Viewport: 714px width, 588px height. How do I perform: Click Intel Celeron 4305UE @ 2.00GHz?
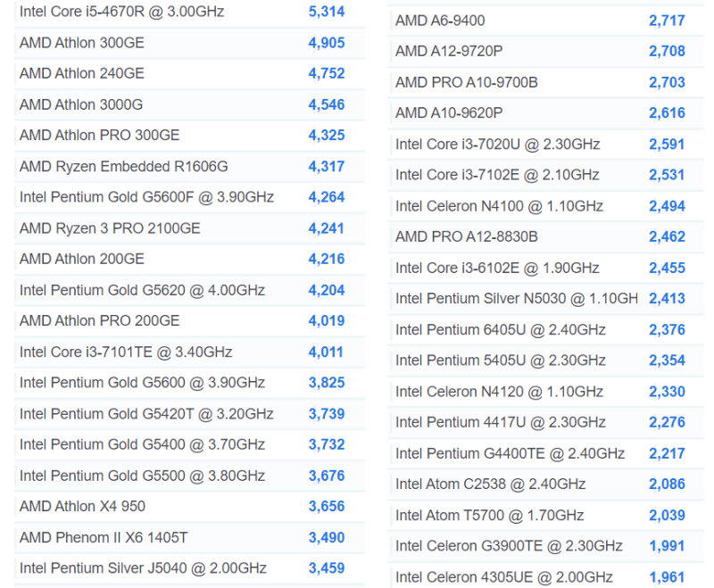coord(504,577)
